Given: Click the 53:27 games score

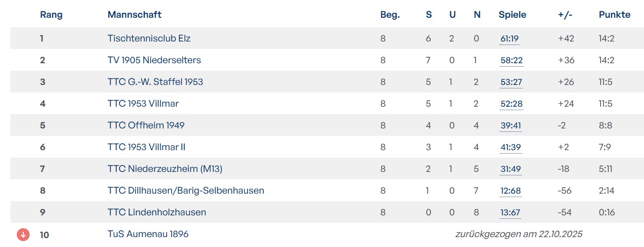Looking at the screenshot, I should coord(511,82).
